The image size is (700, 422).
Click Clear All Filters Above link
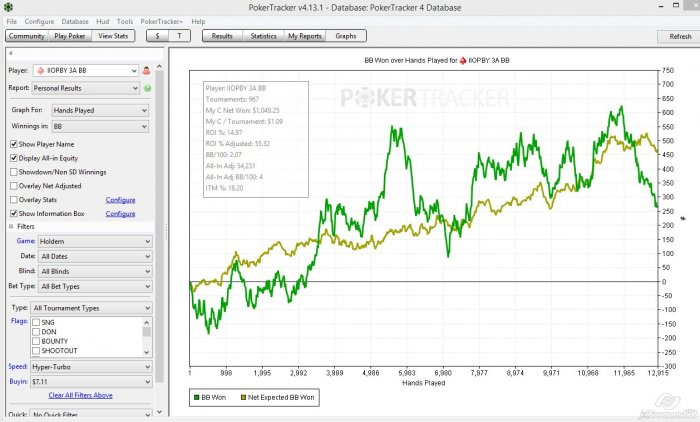point(80,396)
